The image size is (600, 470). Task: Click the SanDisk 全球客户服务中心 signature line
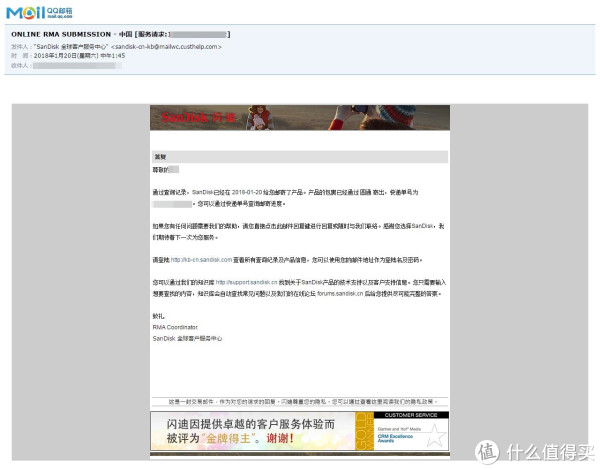[x=187, y=338]
